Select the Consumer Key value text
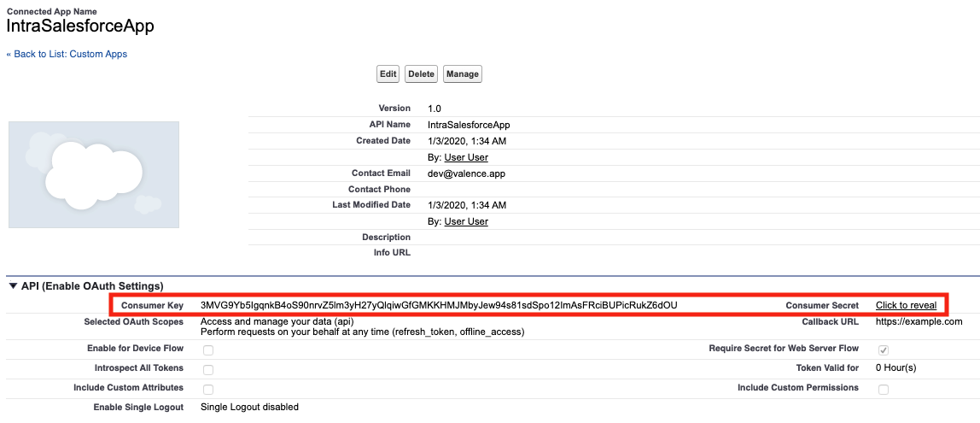 (439, 305)
